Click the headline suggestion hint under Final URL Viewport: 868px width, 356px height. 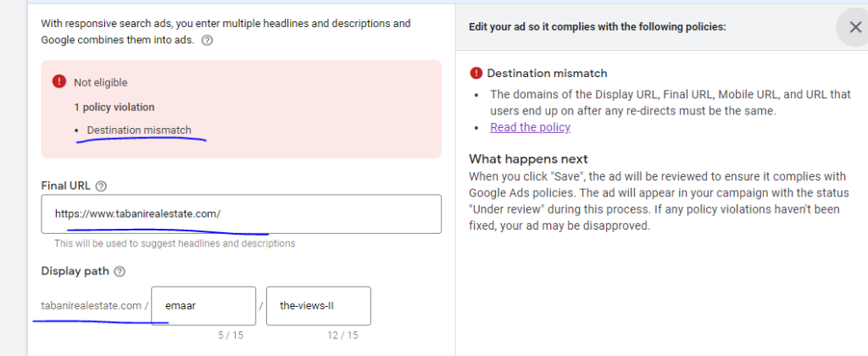click(175, 243)
